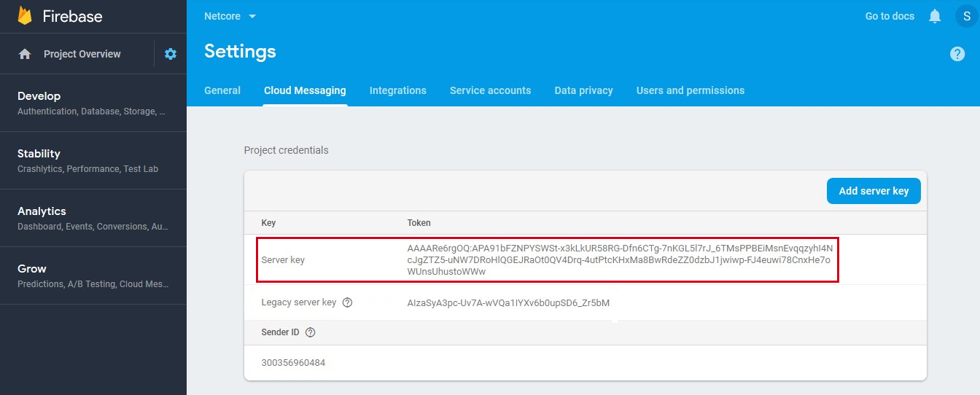980x395 pixels.
Task: Click help icon next to Sender ID
Action: [x=310, y=332]
